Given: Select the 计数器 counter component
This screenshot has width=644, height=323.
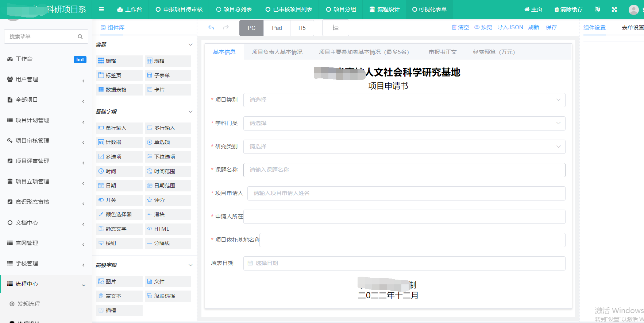Looking at the screenshot, I should click(x=119, y=142).
